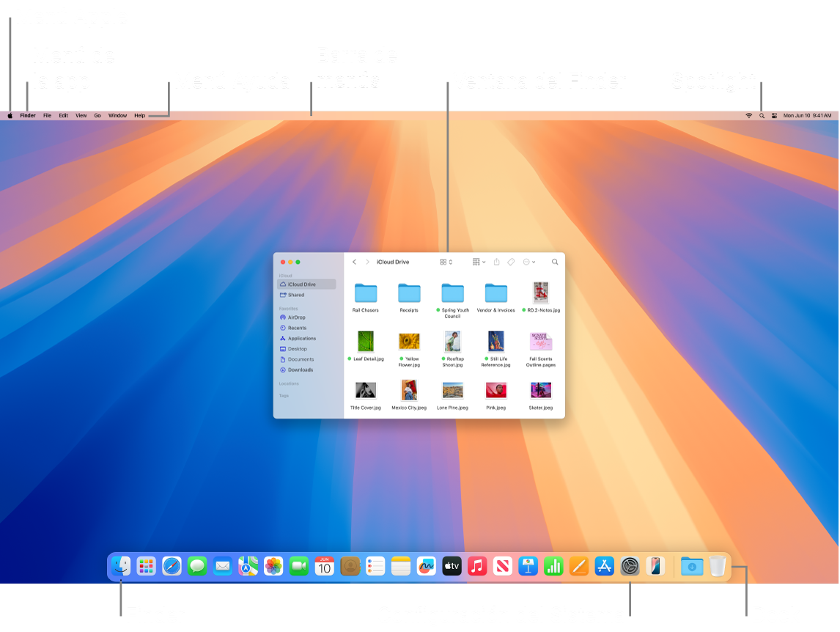Select iCloud Drive in Finder sidebar
Image resolution: width=840 pixels, height=632 pixels.
306,284
